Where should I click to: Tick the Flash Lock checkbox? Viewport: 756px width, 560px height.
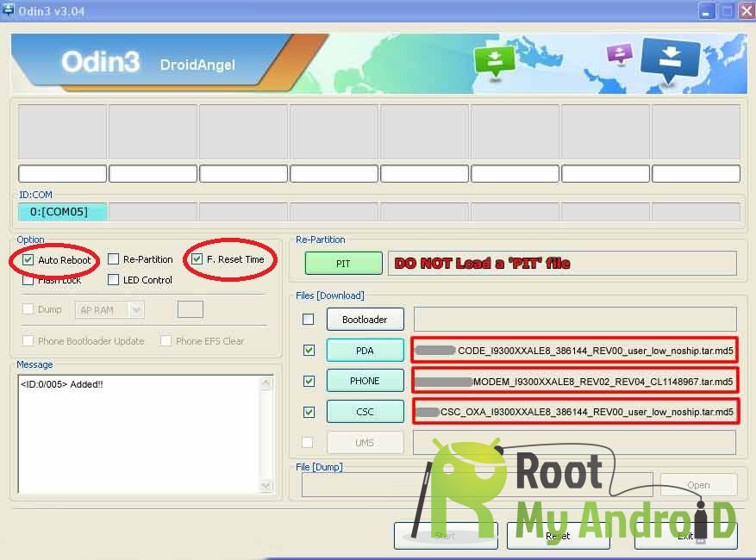[28, 280]
